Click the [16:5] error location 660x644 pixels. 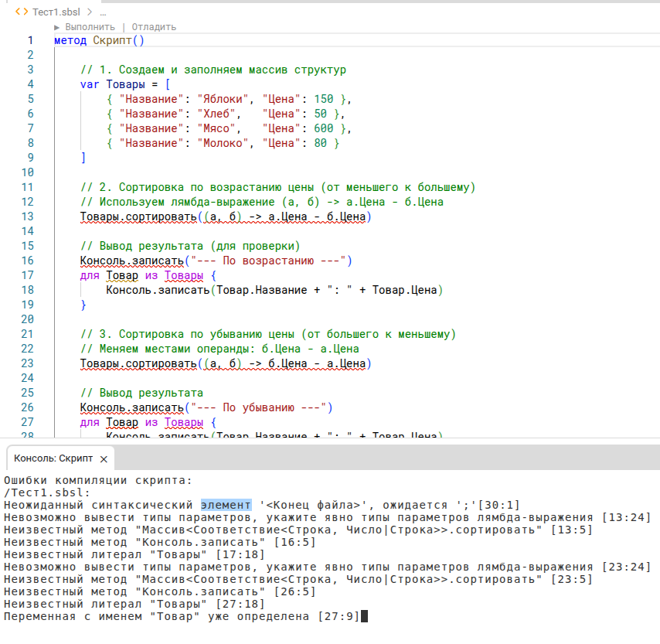(x=295, y=542)
